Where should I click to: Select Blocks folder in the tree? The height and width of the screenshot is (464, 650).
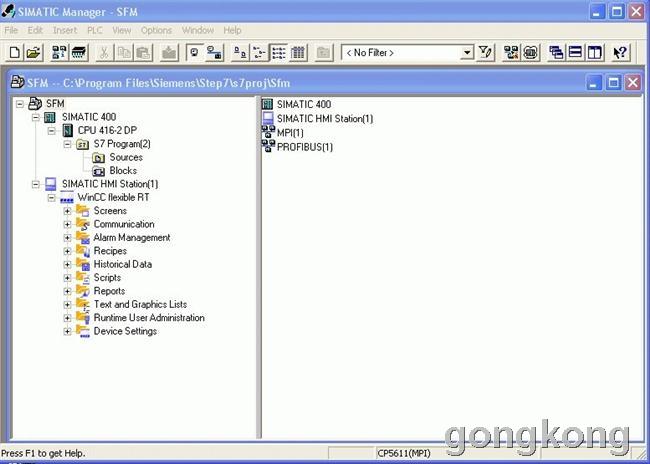pos(123,171)
